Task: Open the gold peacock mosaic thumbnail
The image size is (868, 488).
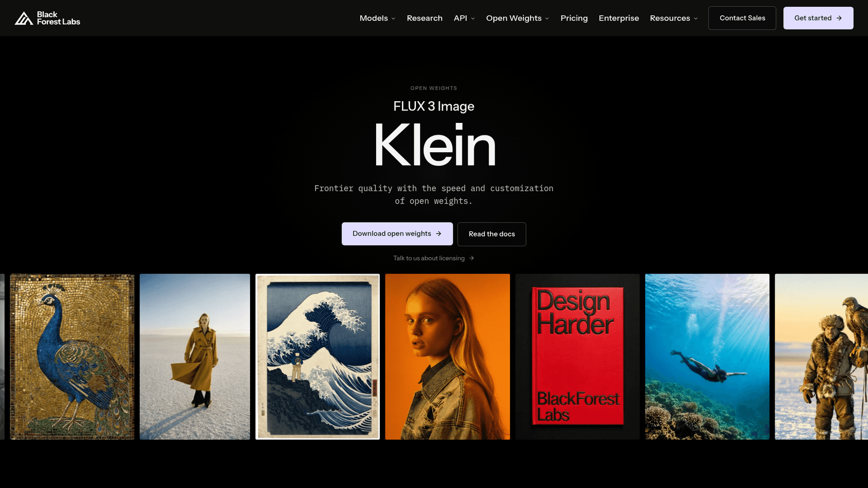Action: 72,357
